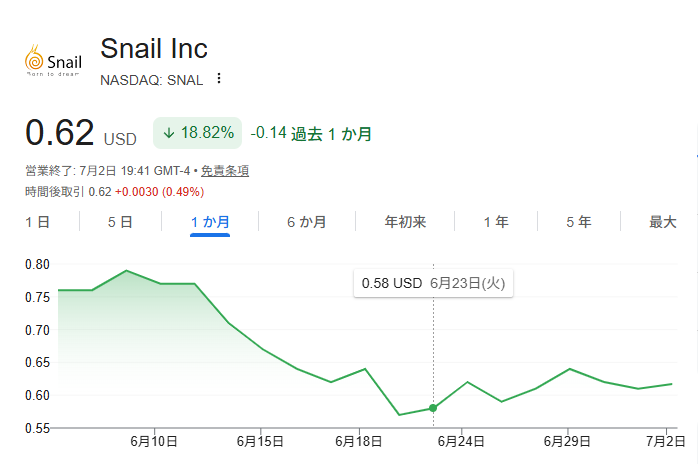
Task: Click the down-arrow 18.82% change badge
Action: point(198,133)
